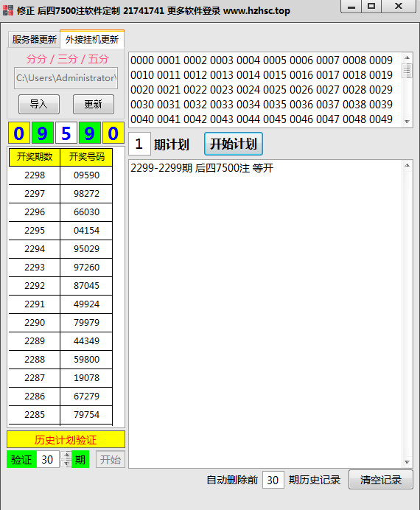The height and width of the screenshot is (510, 420).
Task: Start the plan with 开始计划 button
Action: pyautogui.click(x=234, y=144)
